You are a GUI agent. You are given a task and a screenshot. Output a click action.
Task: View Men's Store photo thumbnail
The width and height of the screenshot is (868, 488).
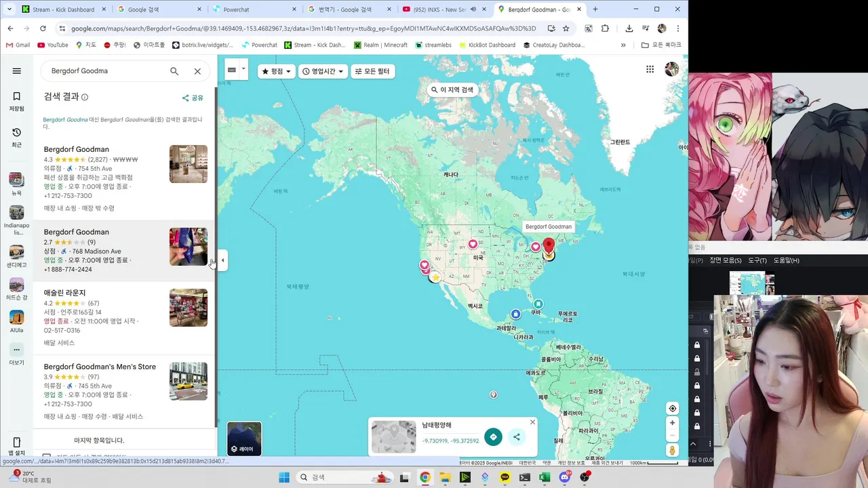tap(189, 382)
